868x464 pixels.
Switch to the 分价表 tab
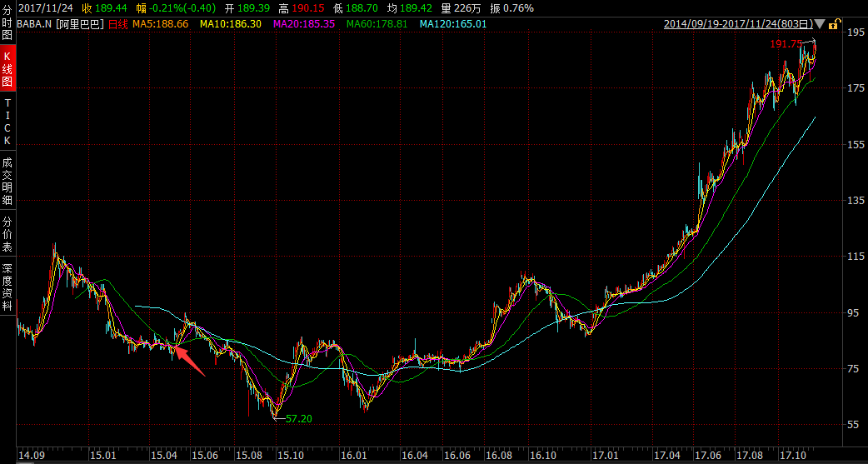[7, 235]
